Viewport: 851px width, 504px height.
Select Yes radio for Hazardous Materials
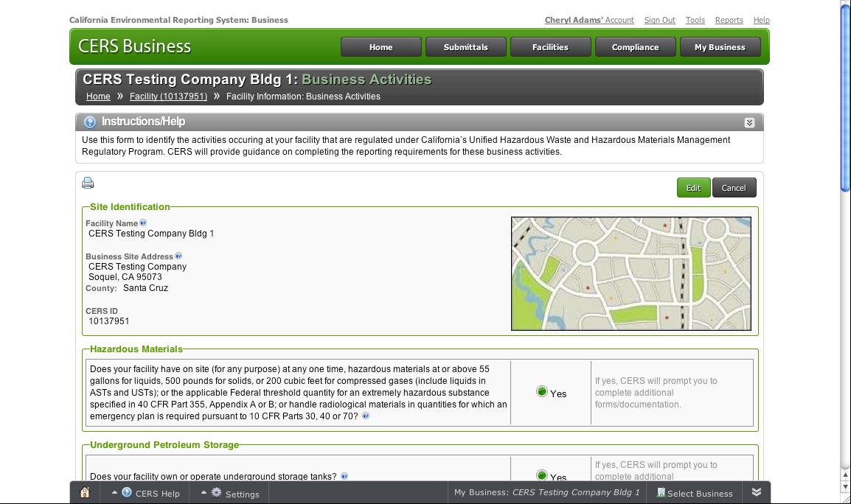pyautogui.click(x=541, y=392)
